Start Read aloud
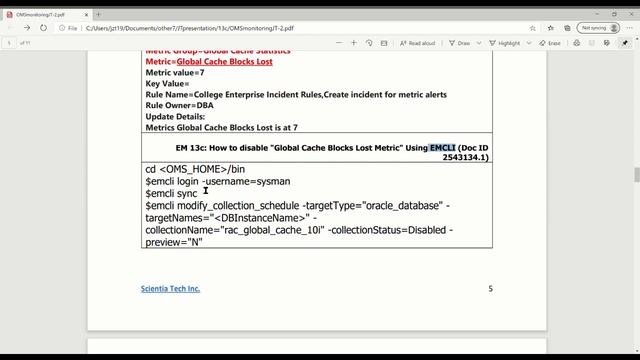The width and height of the screenshot is (640, 360). click(x=418, y=43)
